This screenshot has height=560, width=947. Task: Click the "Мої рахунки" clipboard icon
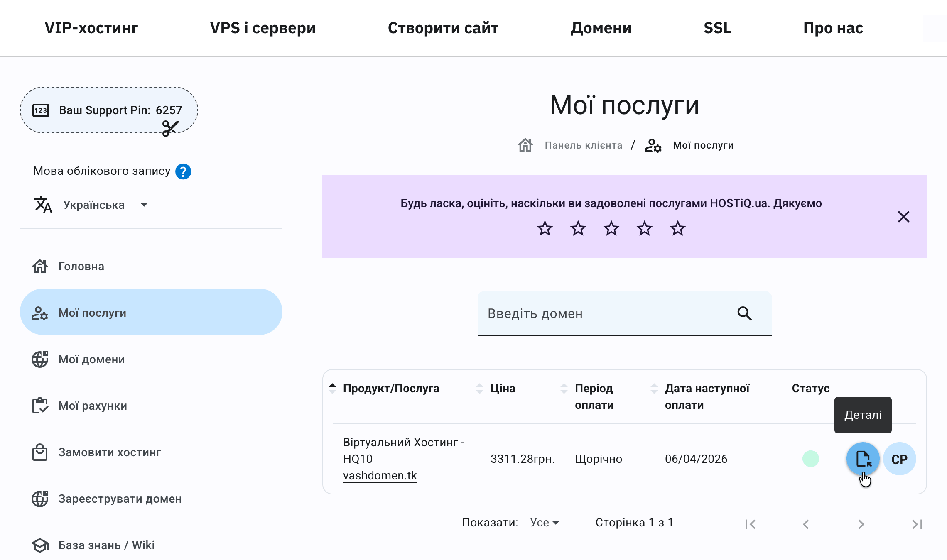pyautogui.click(x=39, y=406)
